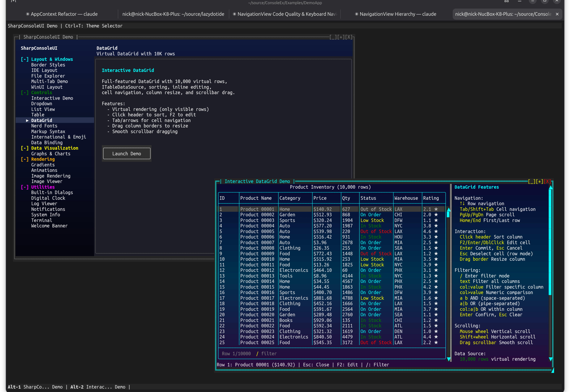Click the DataGrid vertical scrollbar thumb
The width and height of the screenshot is (570, 392).
448,215
